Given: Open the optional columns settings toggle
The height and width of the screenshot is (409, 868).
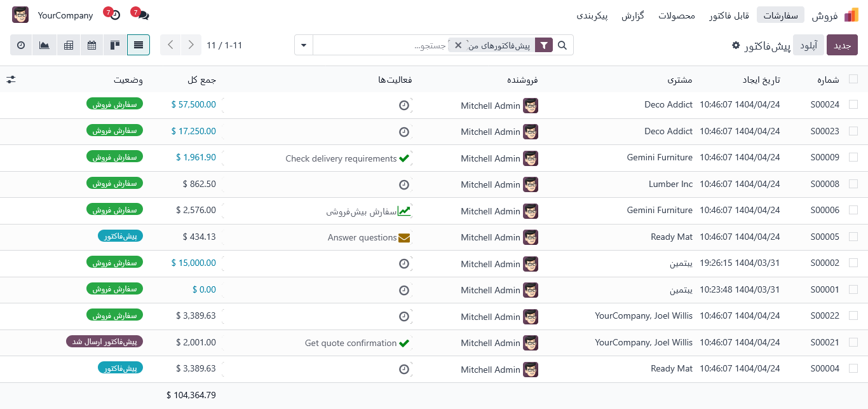Looking at the screenshot, I should coord(11,80).
